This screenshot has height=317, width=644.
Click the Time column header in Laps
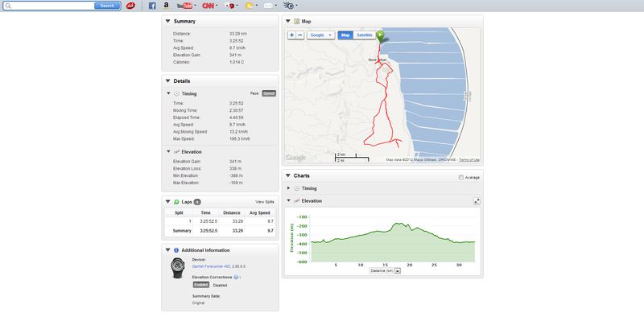click(x=206, y=213)
